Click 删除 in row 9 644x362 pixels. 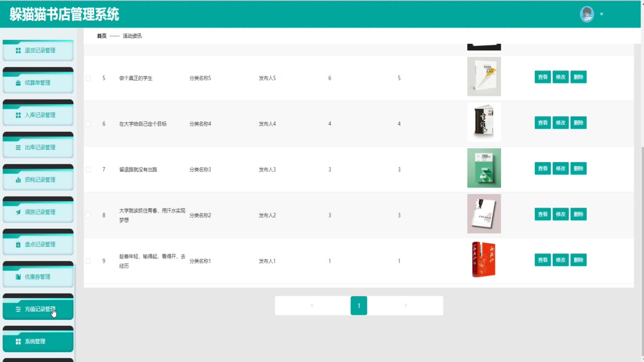coord(579,260)
